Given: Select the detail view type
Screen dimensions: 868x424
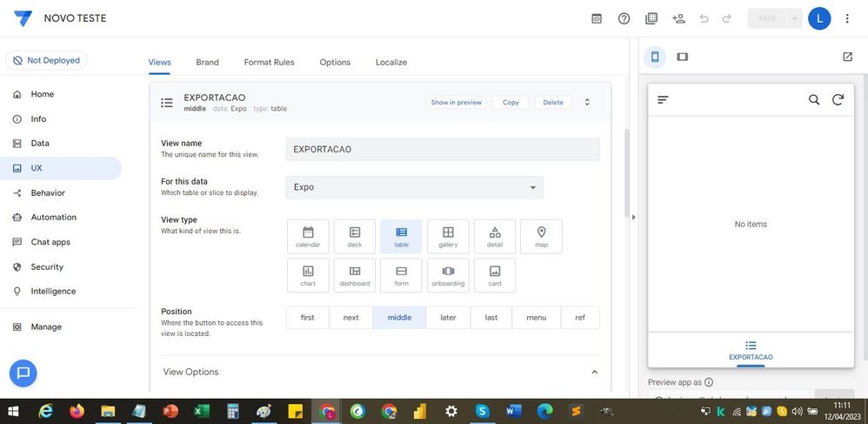Looking at the screenshot, I should tap(495, 237).
